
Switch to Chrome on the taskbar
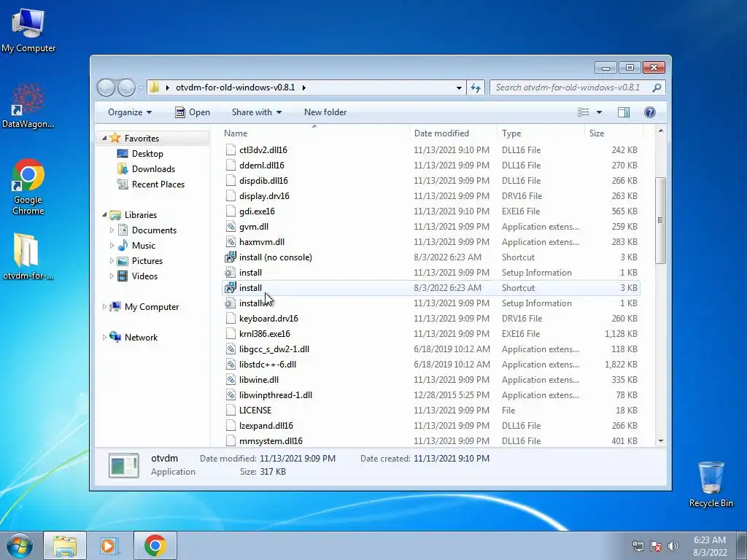click(155, 545)
